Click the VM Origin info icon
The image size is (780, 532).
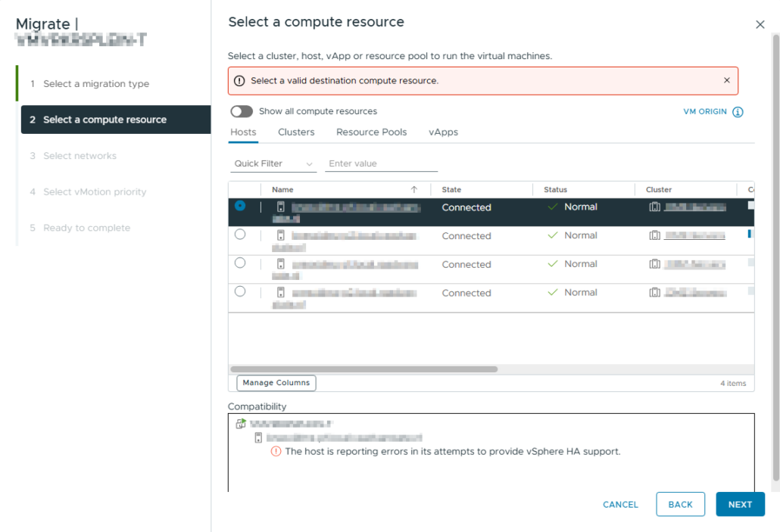738,112
